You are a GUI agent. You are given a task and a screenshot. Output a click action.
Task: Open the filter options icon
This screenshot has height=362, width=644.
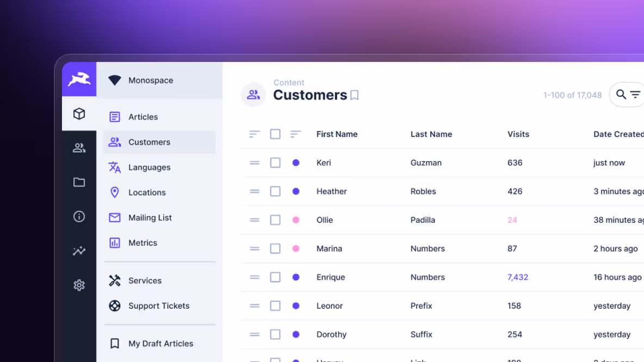(x=635, y=95)
